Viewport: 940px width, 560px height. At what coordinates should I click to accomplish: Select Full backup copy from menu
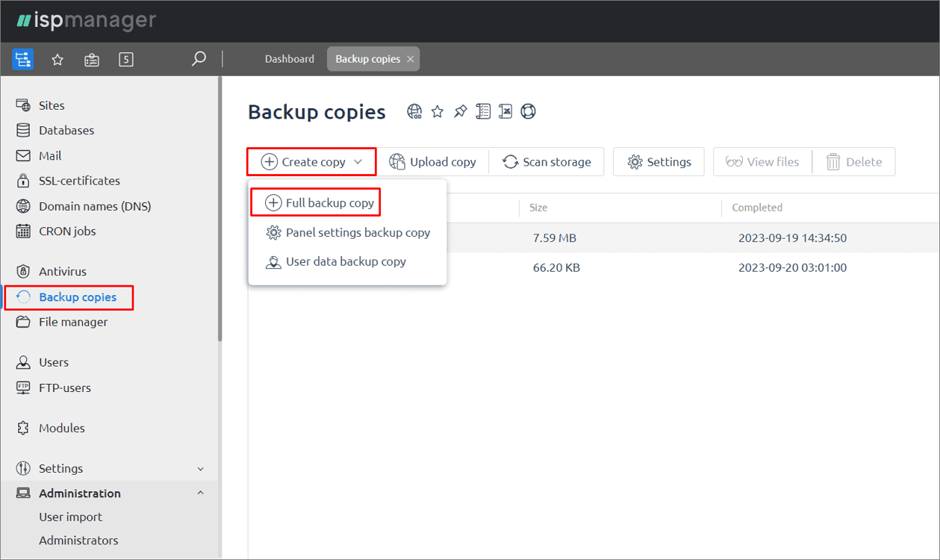coord(315,202)
